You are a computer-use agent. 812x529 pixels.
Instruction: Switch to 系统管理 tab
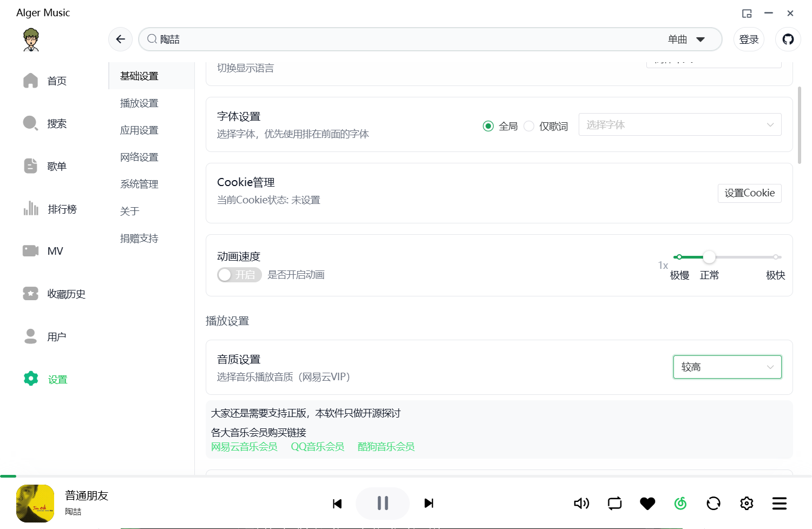click(x=139, y=184)
